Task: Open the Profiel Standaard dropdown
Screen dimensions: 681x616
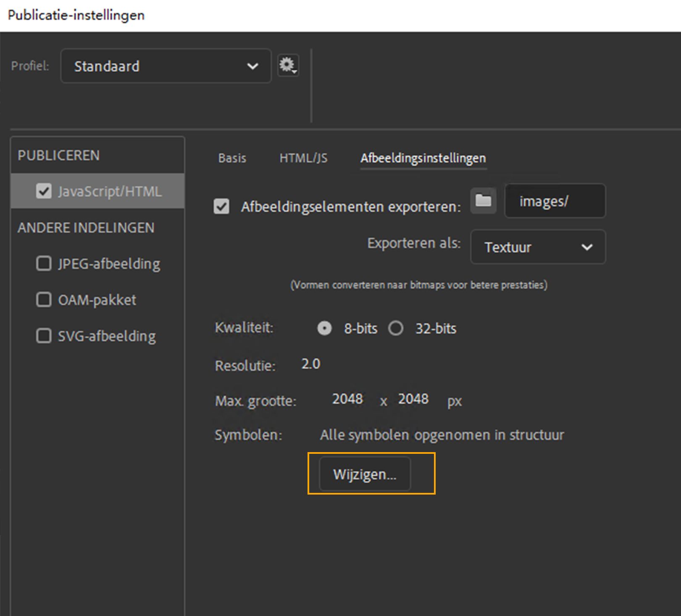Action: [166, 66]
